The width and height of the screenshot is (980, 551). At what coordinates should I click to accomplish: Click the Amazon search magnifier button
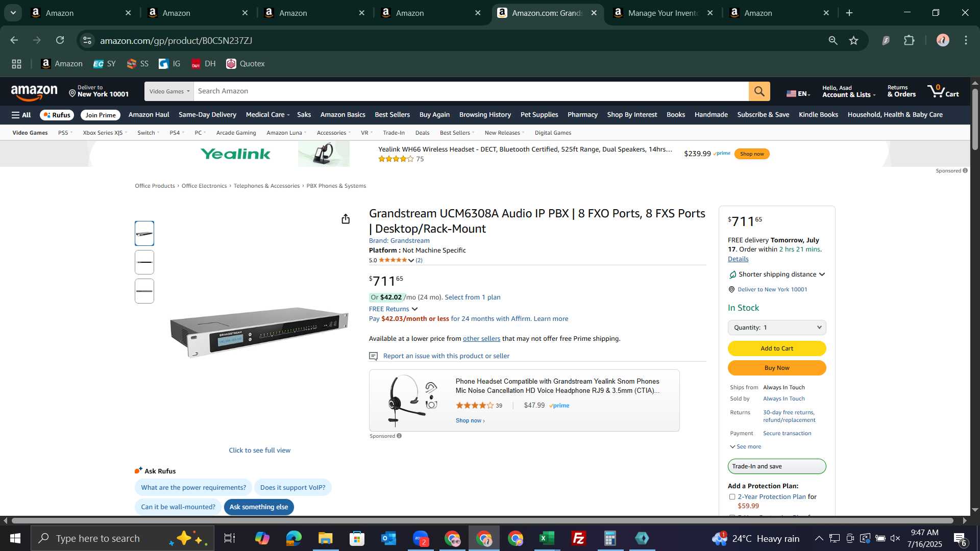coord(759,91)
